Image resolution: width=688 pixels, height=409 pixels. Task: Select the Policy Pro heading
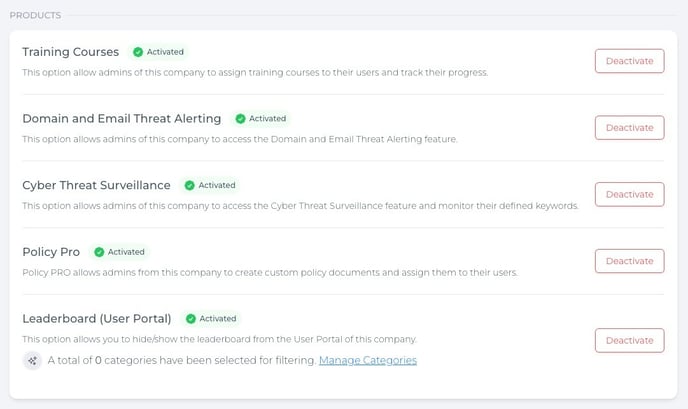click(x=50, y=252)
